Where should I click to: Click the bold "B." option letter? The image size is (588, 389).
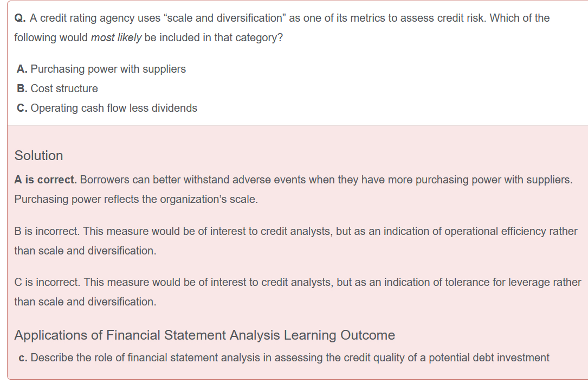pos(22,89)
